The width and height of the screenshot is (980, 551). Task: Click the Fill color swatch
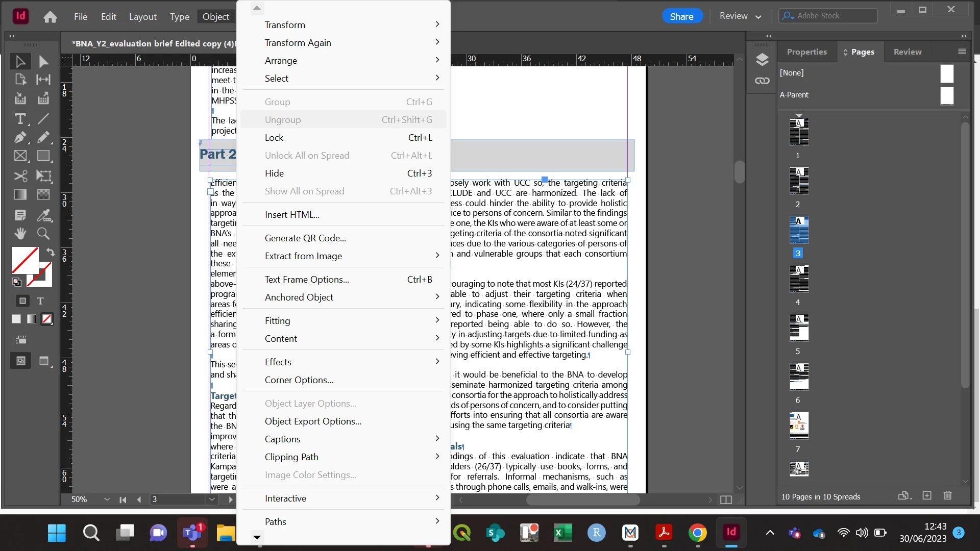click(x=24, y=260)
